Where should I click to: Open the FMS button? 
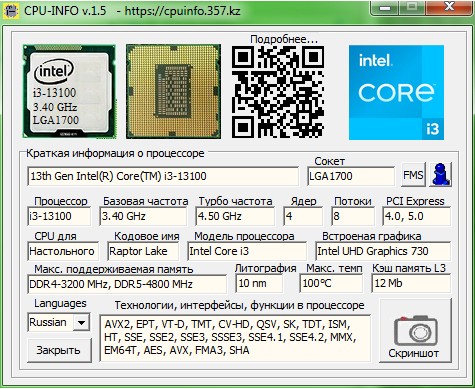[413, 174]
